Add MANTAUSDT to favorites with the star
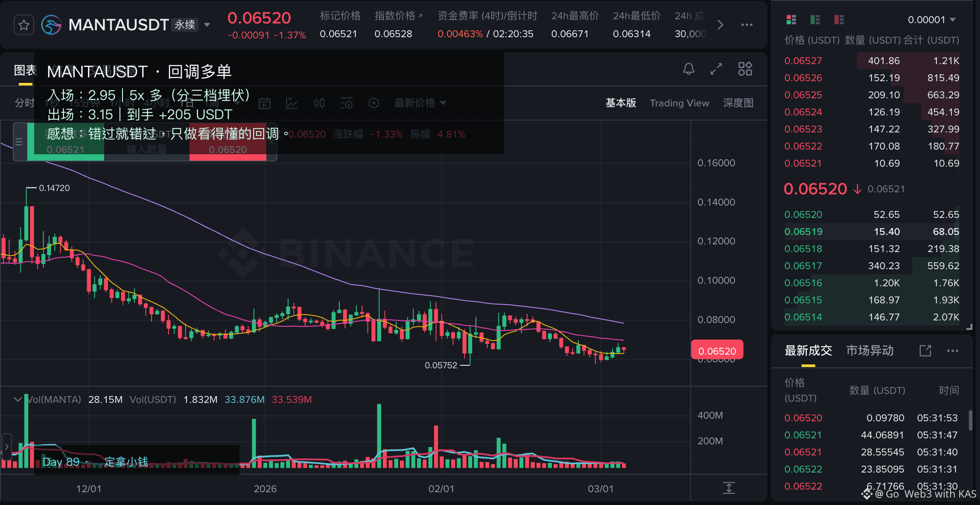 24,25
